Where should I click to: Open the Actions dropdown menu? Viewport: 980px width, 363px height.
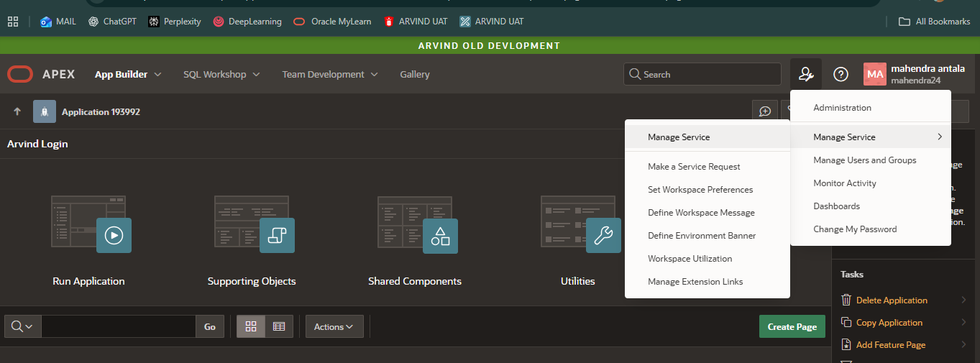[x=334, y=326]
